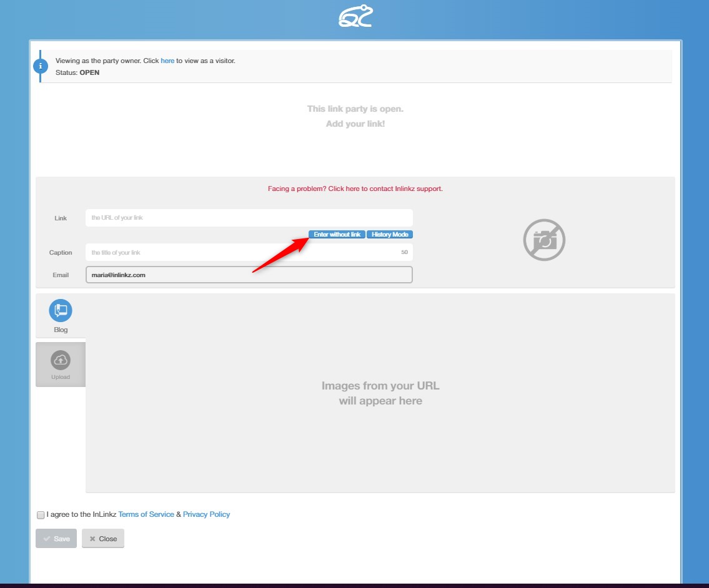
Task: Contact Inlinkz support via problem link
Action: click(355, 189)
